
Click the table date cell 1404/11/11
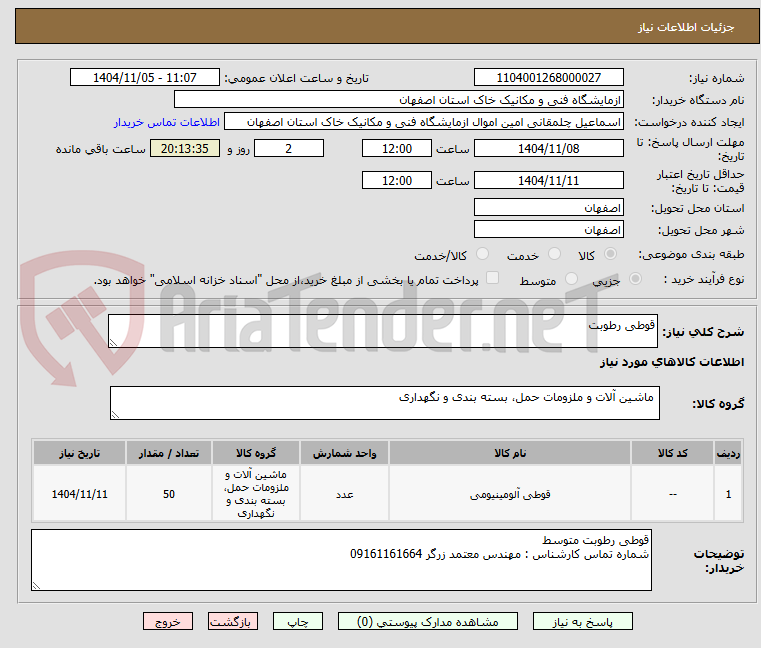point(79,494)
